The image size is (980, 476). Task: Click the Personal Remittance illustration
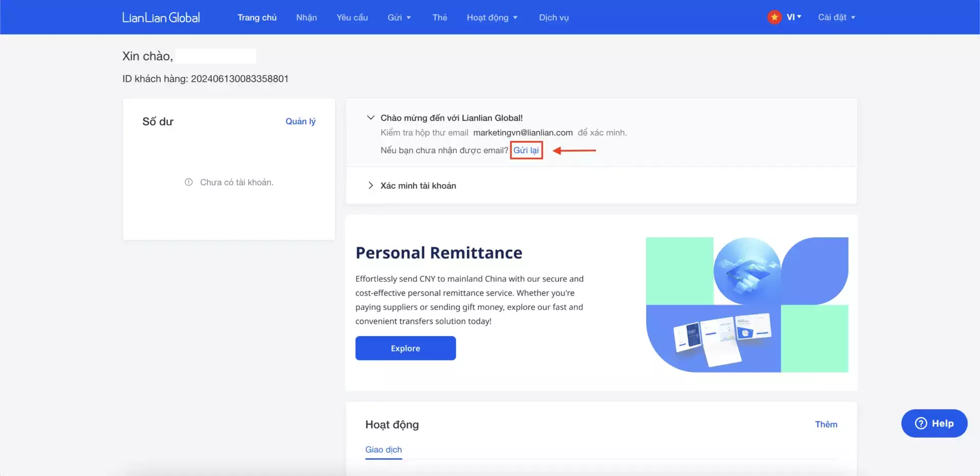click(x=747, y=304)
